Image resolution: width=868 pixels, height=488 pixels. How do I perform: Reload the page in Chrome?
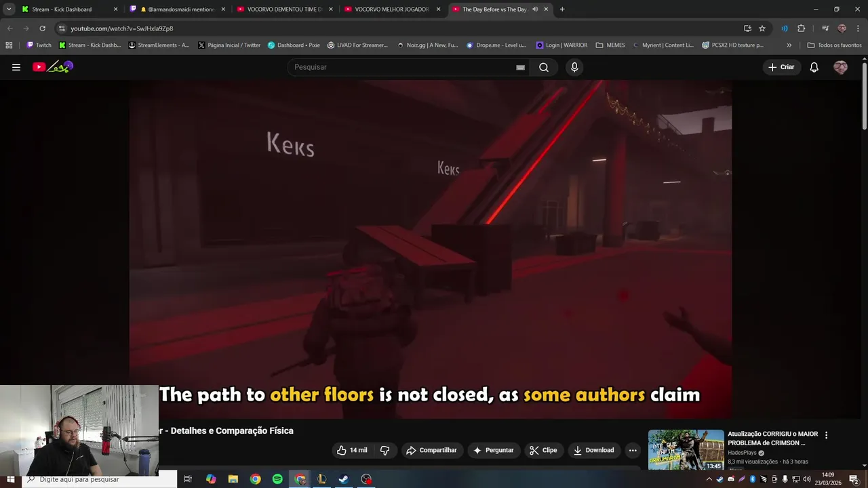click(42, 28)
